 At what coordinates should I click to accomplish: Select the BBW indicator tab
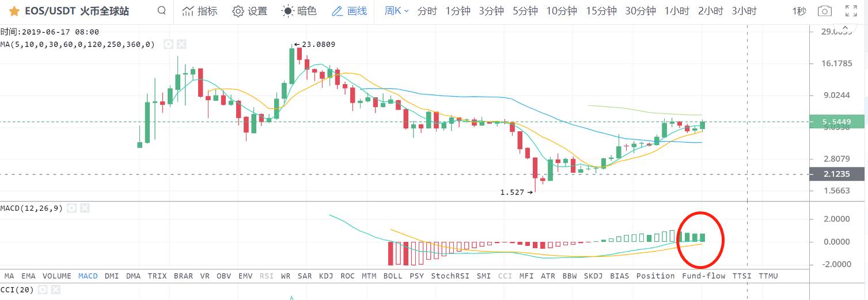pyautogui.click(x=570, y=276)
